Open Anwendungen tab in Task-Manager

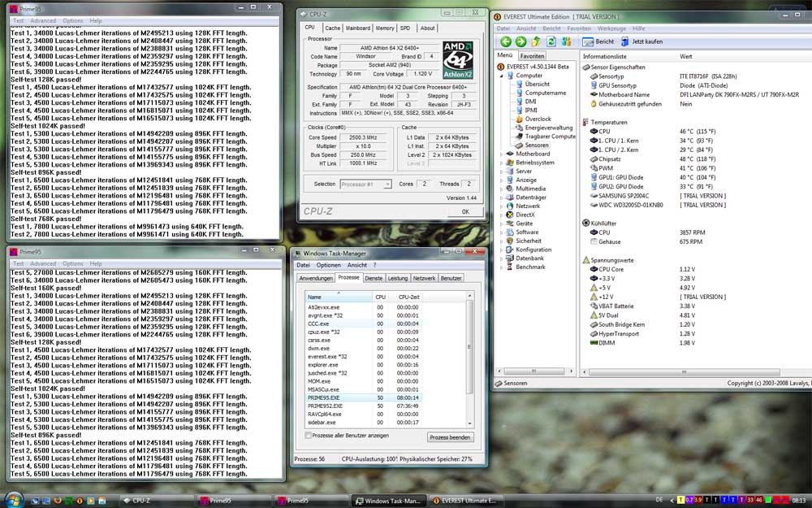tap(316, 278)
